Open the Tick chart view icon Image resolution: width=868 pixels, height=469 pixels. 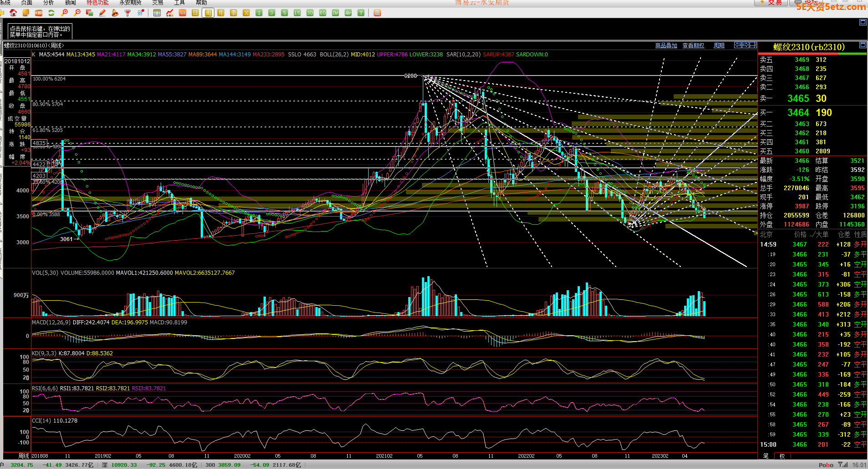tap(183, 13)
